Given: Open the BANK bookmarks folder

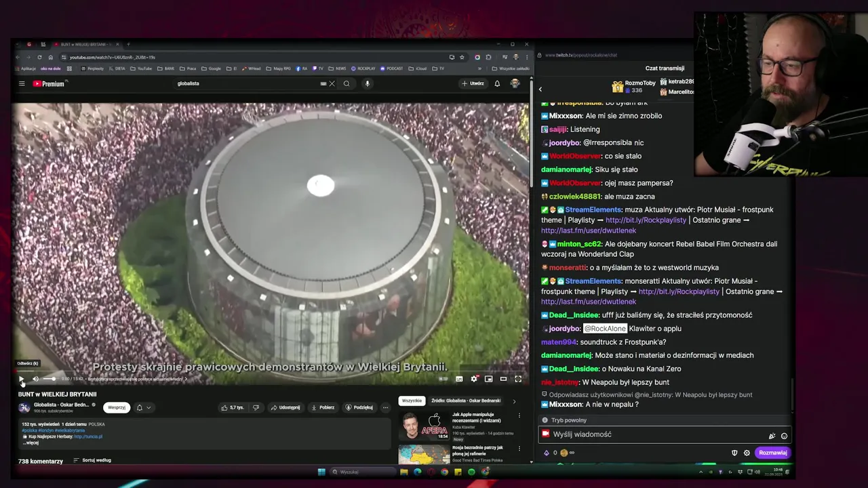Looking at the screenshot, I should click(x=165, y=68).
